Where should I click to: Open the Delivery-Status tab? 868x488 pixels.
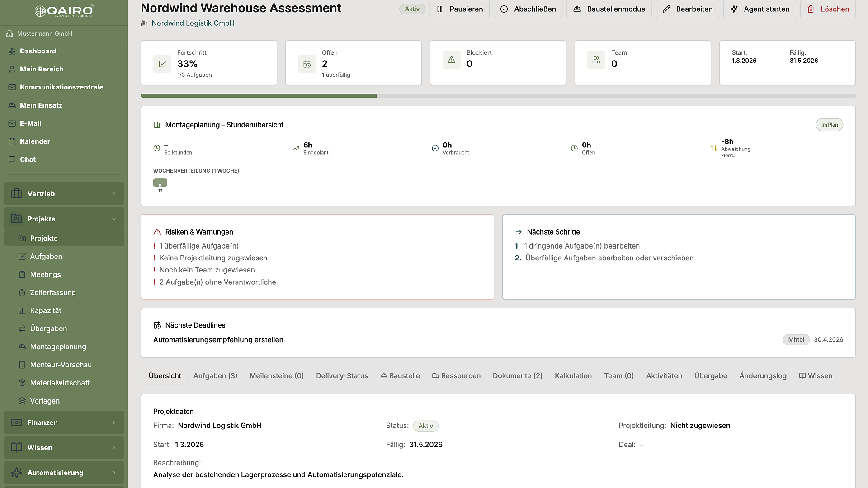click(342, 375)
